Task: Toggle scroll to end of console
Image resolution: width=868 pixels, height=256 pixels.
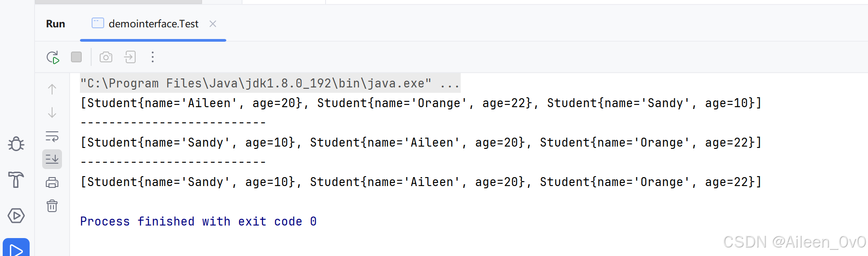Action: 52,159
